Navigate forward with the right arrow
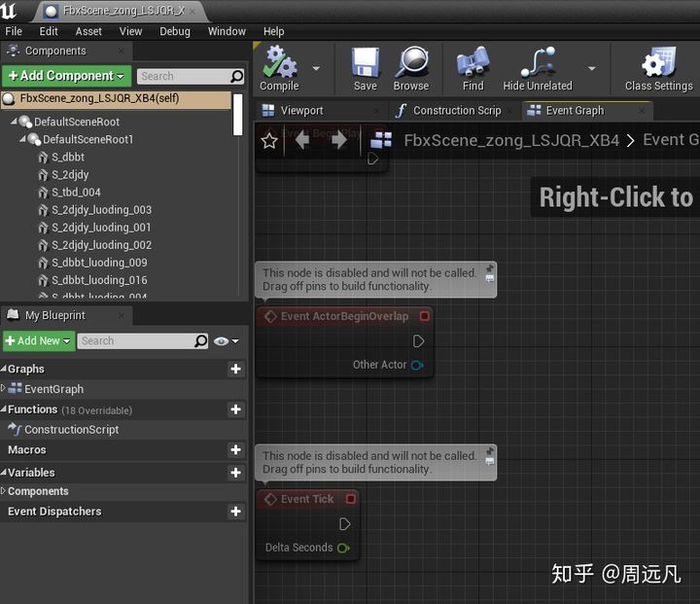 [x=339, y=140]
